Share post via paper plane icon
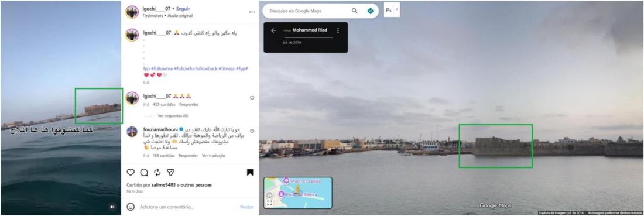The image size is (644, 216). pos(170,173)
